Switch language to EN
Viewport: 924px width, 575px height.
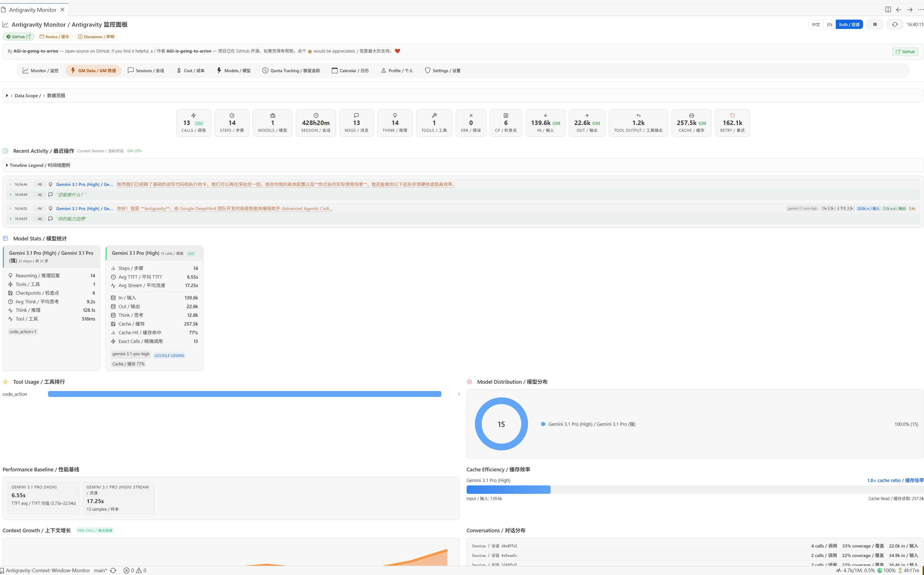point(829,24)
